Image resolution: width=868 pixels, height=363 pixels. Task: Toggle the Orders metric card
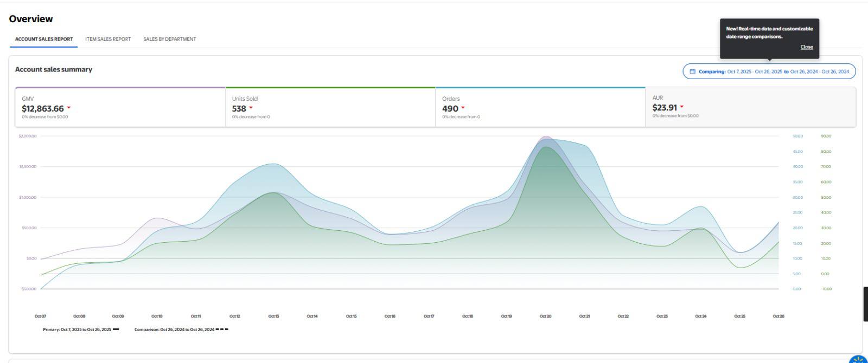pyautogui.click(x=540, y=107)
